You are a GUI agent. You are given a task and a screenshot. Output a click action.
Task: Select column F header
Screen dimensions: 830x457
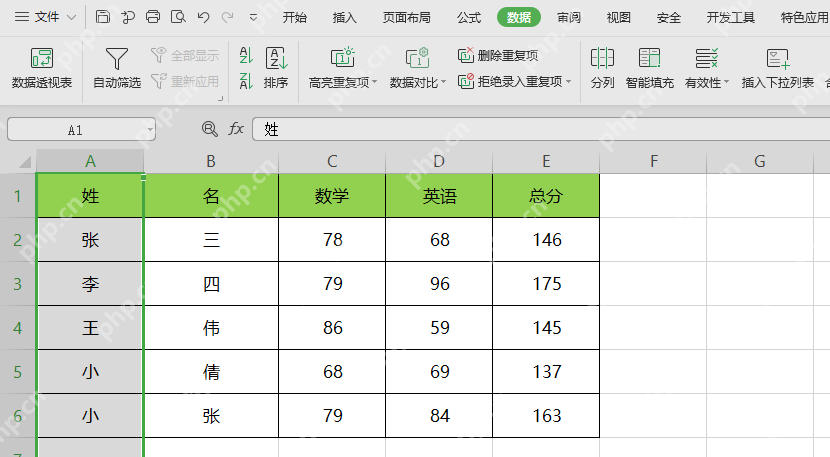click(x=654, y=161)
